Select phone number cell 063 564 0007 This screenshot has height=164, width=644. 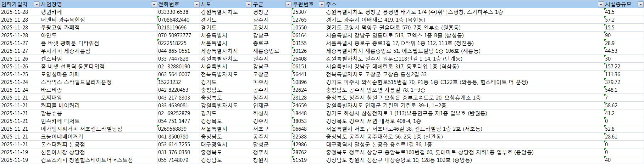click(178, 74)
